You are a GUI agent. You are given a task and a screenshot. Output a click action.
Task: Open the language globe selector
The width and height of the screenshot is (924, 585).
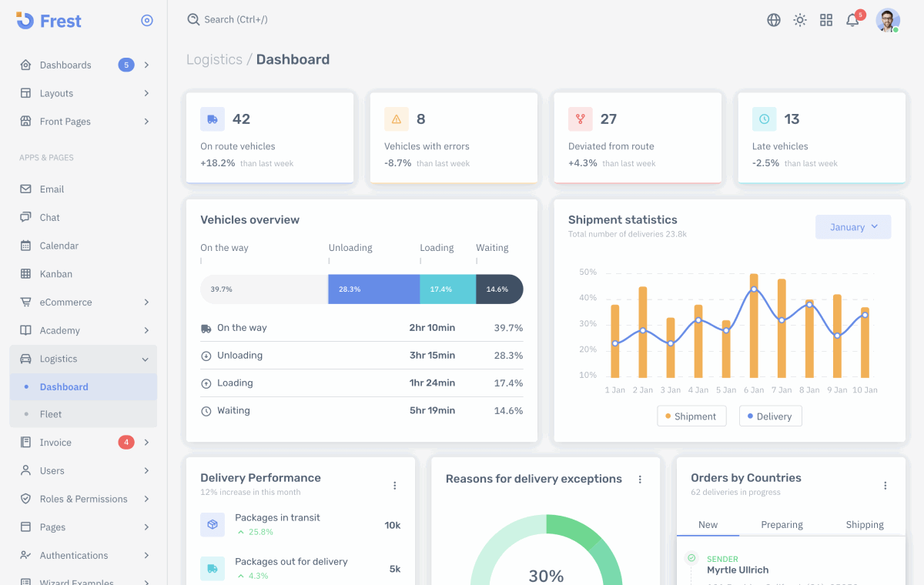773,19
